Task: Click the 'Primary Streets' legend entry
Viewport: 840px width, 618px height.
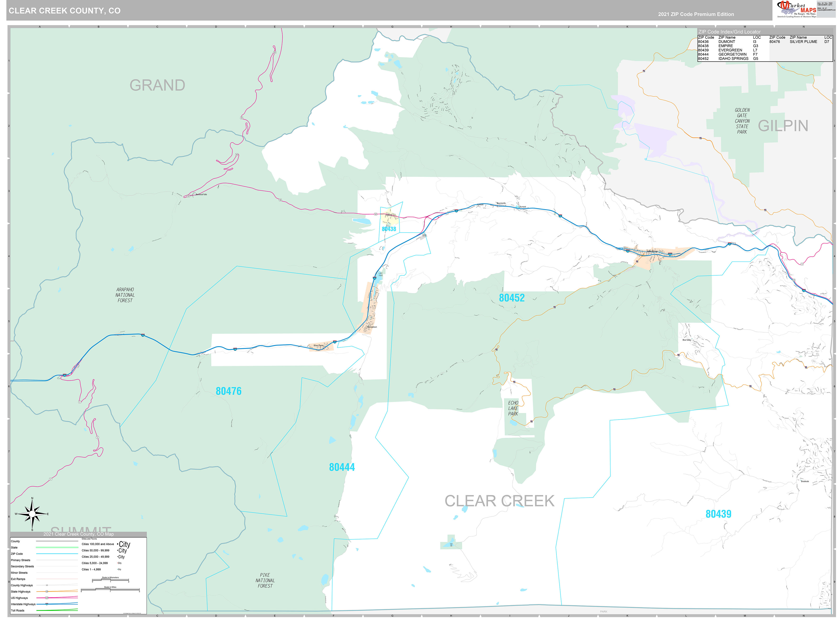Action: pos(21,560)
